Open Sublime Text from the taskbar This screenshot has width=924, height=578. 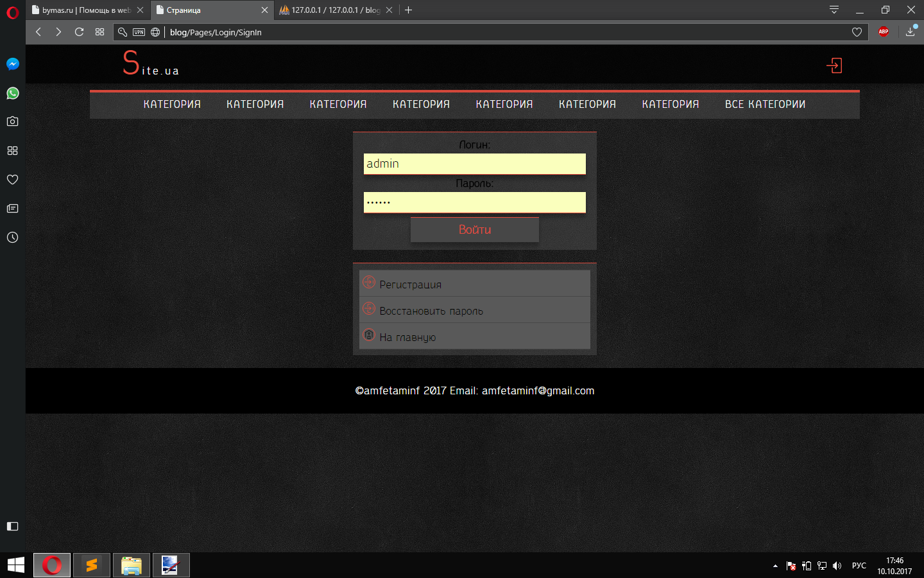pos(92,565)
